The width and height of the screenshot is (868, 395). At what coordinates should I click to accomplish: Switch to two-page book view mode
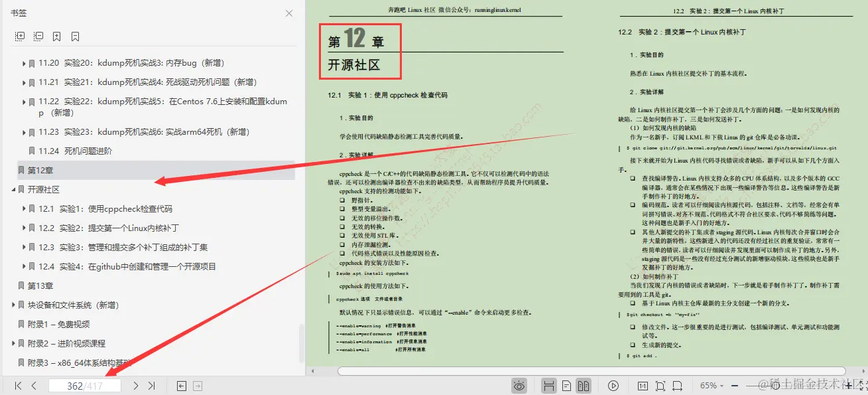click(584, 385)
